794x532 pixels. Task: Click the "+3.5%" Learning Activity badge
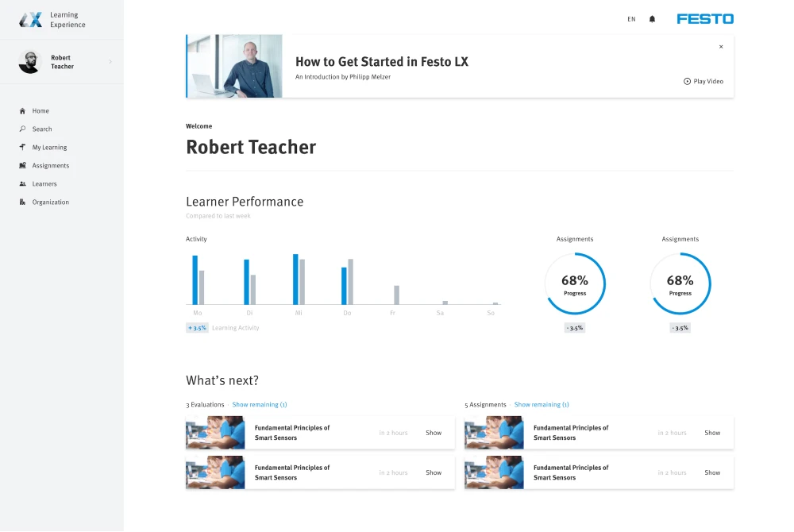tap(197, 328)
